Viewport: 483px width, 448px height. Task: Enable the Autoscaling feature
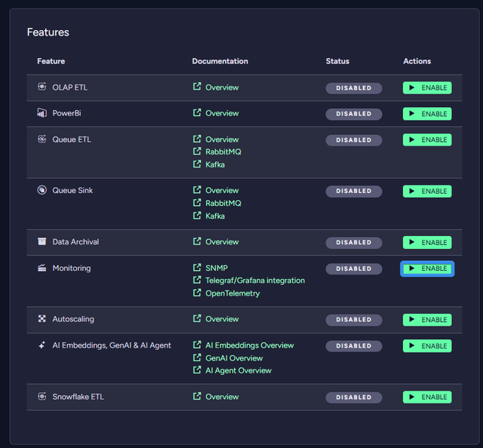[x=427, y=320]
